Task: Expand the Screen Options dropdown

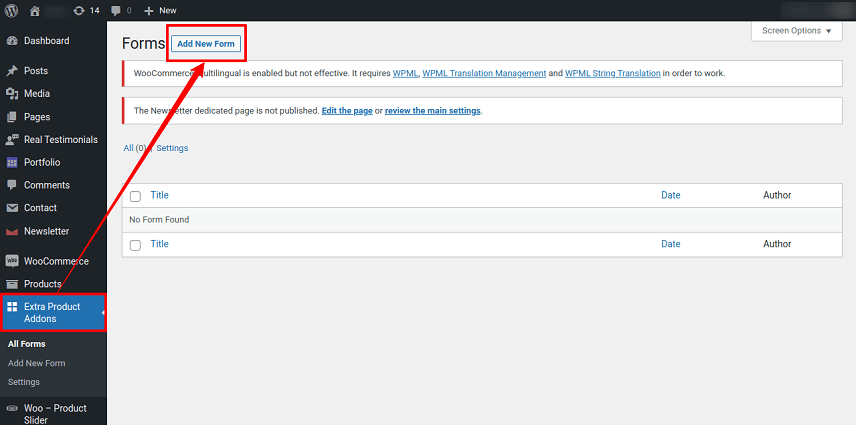Action: coord(796,31)
